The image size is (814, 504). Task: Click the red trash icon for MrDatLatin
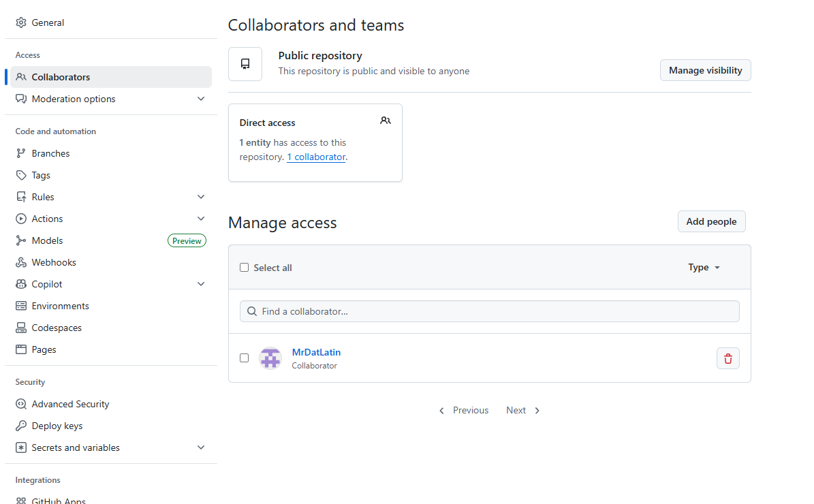727,358
